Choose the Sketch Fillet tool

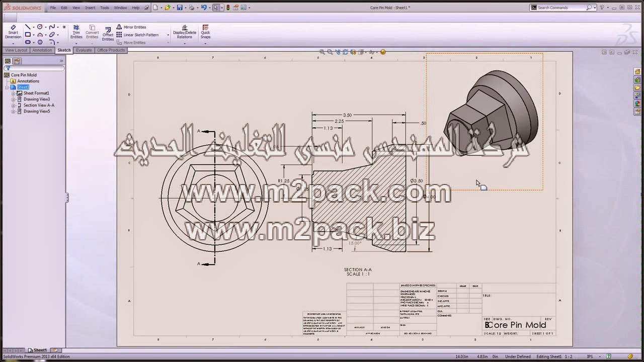tap(52, 42)
